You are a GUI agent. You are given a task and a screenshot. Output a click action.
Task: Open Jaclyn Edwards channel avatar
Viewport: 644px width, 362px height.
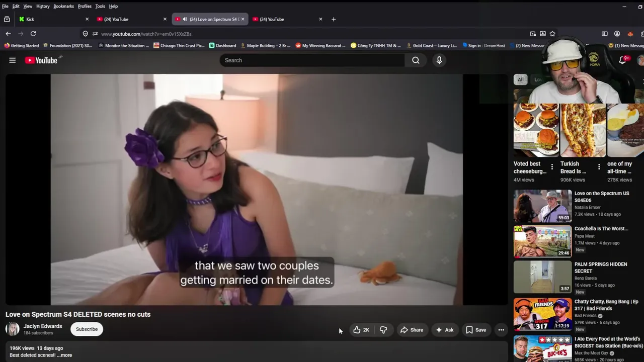point(13,329)
